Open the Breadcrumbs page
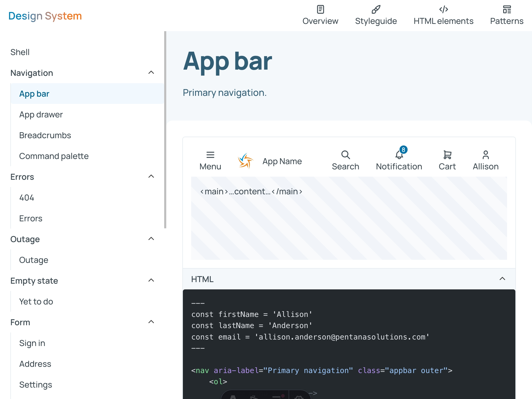 tap(45, 135)
